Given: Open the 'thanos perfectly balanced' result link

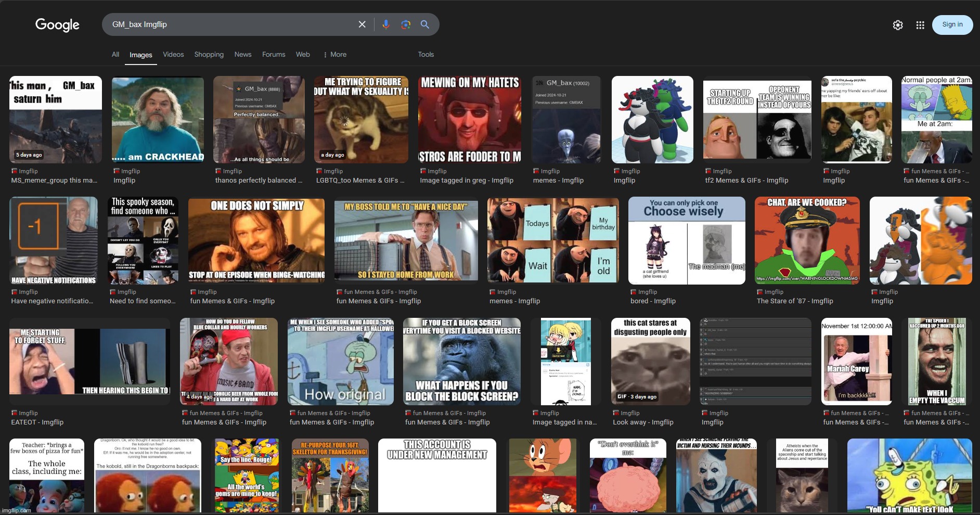Looking at the screenshot, I should tap(259, 181).
